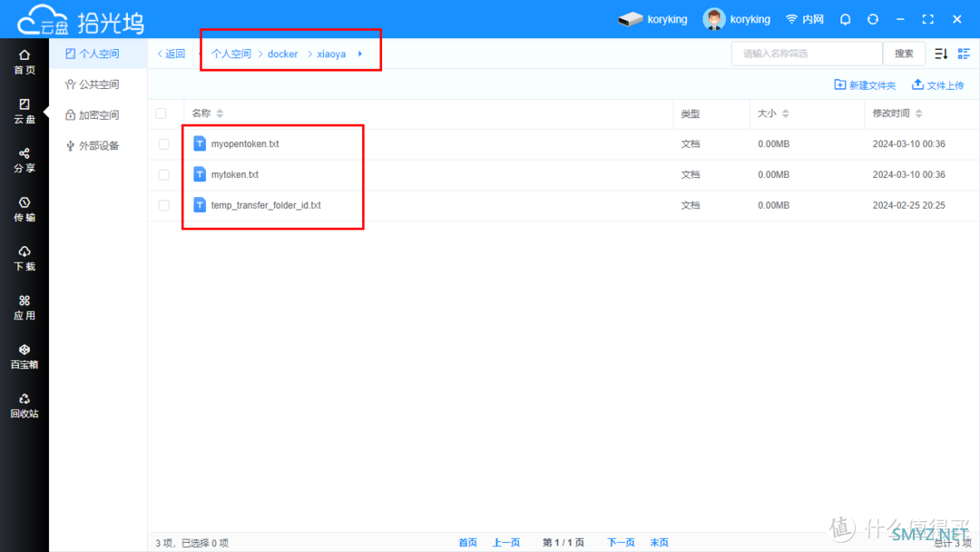The image size is (980, 552).
Task: Toggle the select-all checkbox in header
Action: pos(161,113)
